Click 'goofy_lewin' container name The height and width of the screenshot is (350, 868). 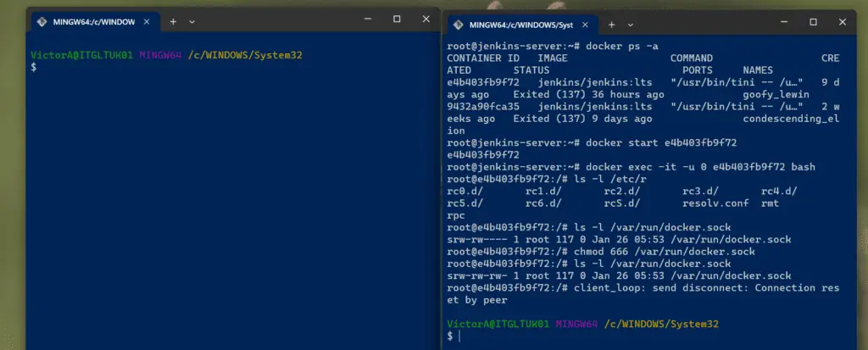pos(776,94)
